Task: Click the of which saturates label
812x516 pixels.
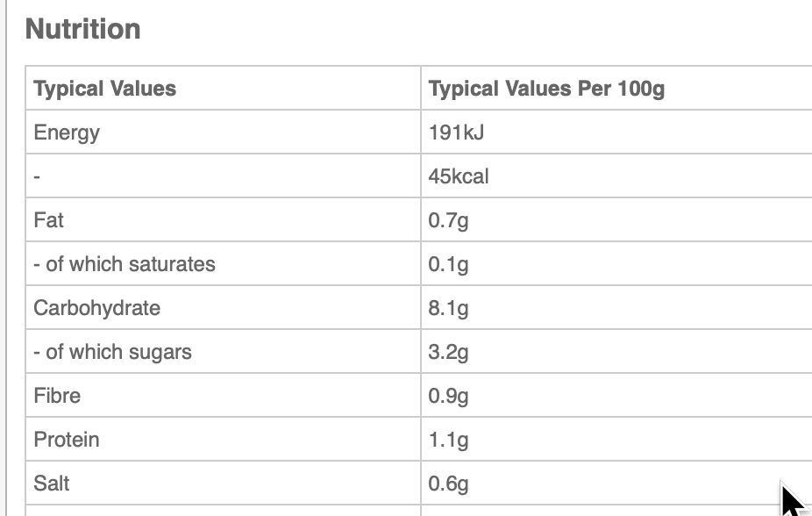Action: click(125, 264)
